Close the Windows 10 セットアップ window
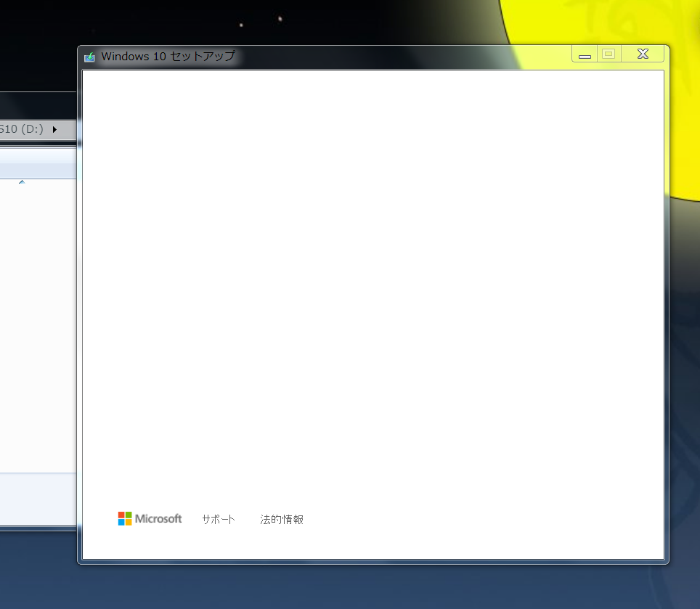This screenshot has width=700, height=609. click(x=643, y=54)
